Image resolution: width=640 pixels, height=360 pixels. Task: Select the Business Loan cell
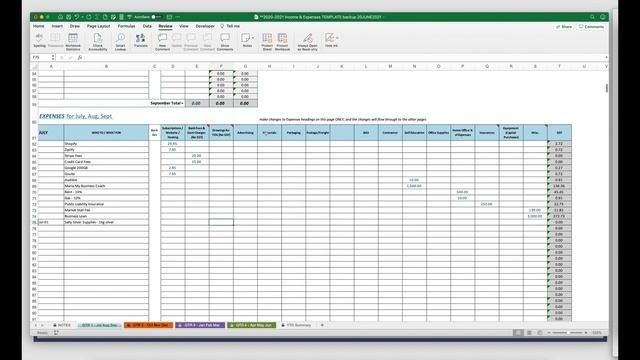coord(106,216)
